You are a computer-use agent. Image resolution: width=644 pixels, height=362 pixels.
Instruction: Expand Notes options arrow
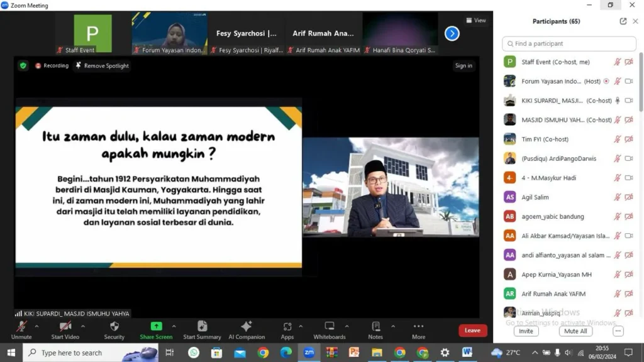[393, 326]
